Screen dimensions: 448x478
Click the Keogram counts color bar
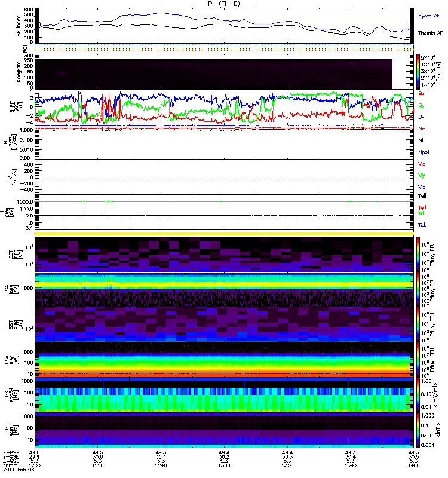[x=419, y=71]
